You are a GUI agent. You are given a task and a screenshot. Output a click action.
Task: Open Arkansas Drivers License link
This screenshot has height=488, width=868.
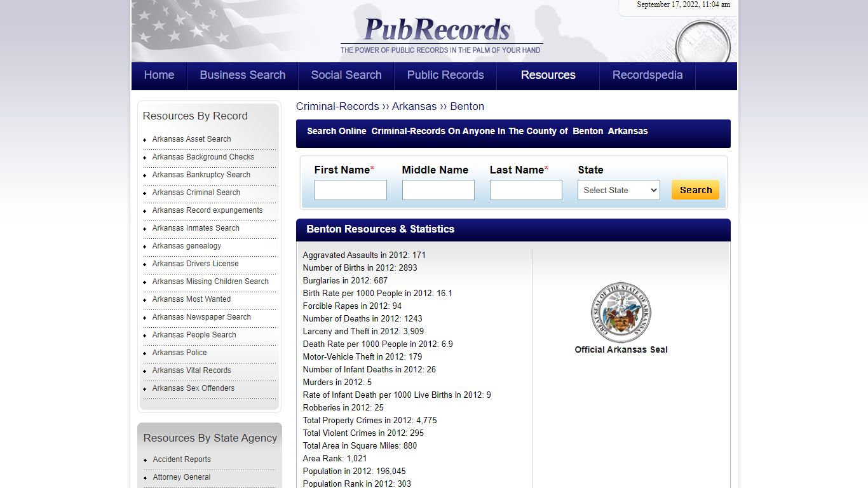pyautogui.click(x=195, y=264)
